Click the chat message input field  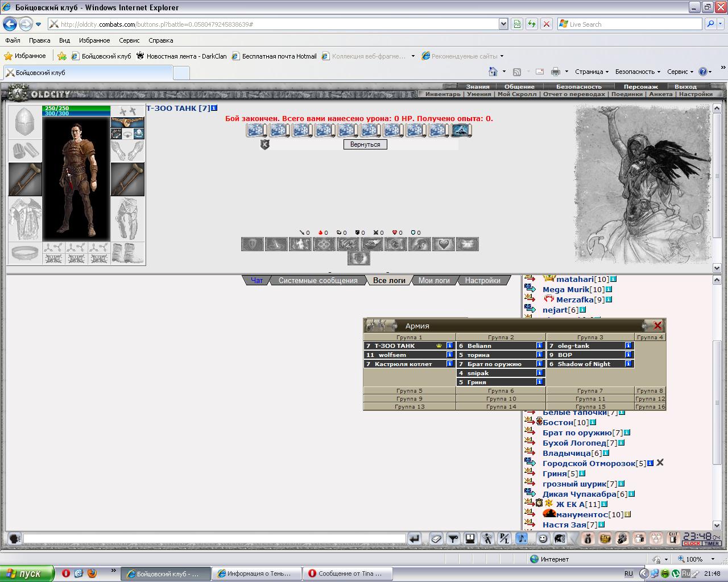[x=214, y=538]
